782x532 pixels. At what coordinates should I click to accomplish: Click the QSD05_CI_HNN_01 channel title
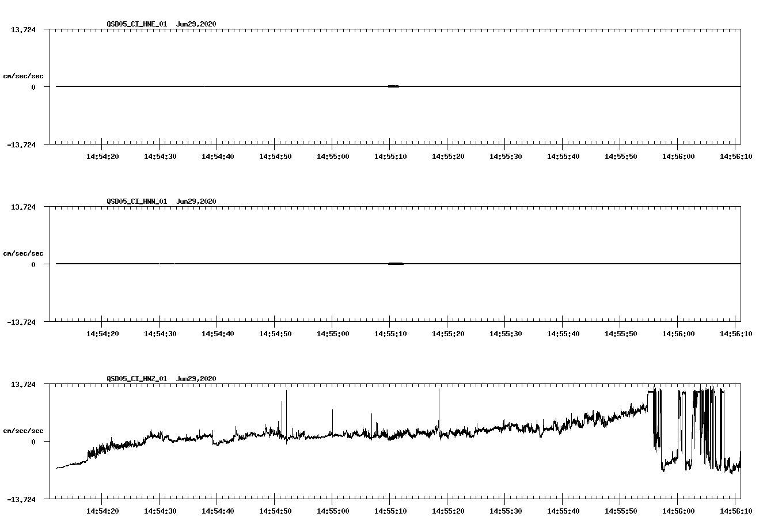click(x=137, y=202)
